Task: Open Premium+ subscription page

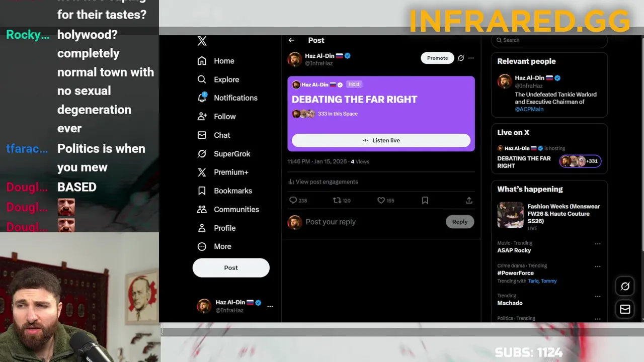Action: pyautogui.click(x=223, y=172)
